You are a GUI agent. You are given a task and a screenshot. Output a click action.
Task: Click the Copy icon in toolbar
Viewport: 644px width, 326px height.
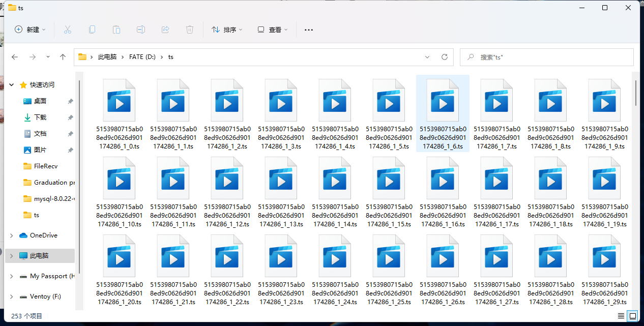(x=92, y=29)
